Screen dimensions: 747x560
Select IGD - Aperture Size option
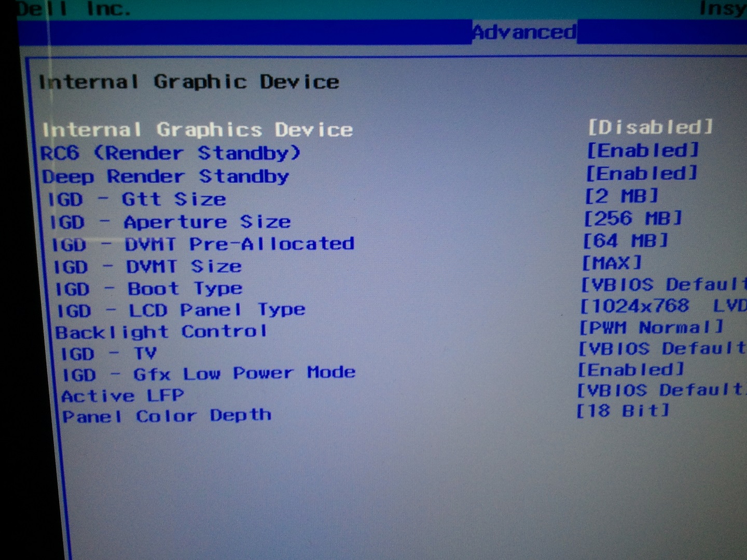170,222
